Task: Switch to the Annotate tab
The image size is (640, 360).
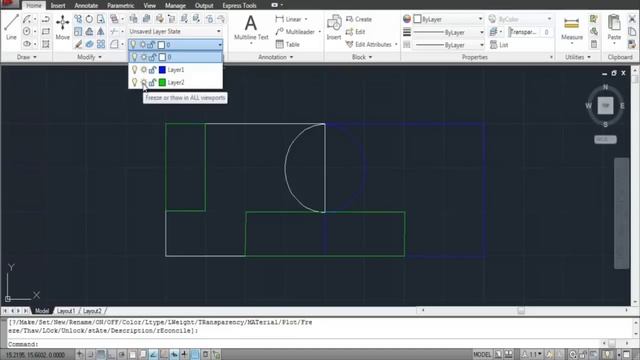Action: (86, 6)
